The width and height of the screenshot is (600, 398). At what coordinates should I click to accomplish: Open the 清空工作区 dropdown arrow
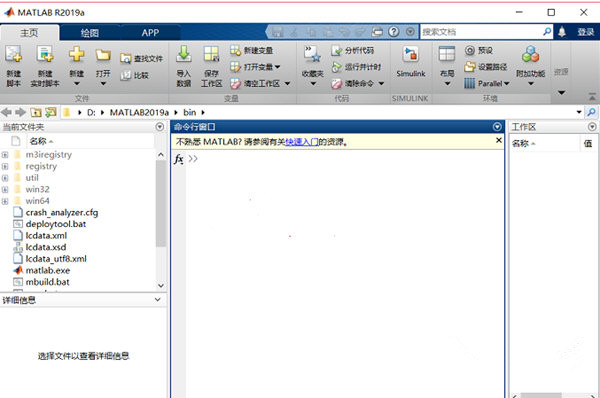(x=287, y=83)
